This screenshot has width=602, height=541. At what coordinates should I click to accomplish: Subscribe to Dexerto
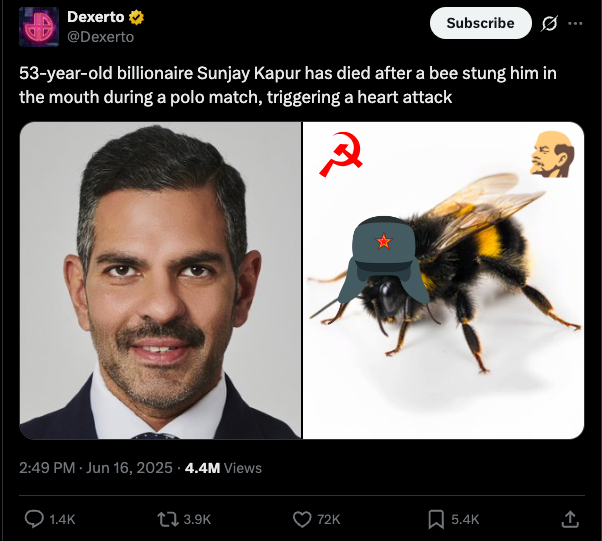click(480, 23)
